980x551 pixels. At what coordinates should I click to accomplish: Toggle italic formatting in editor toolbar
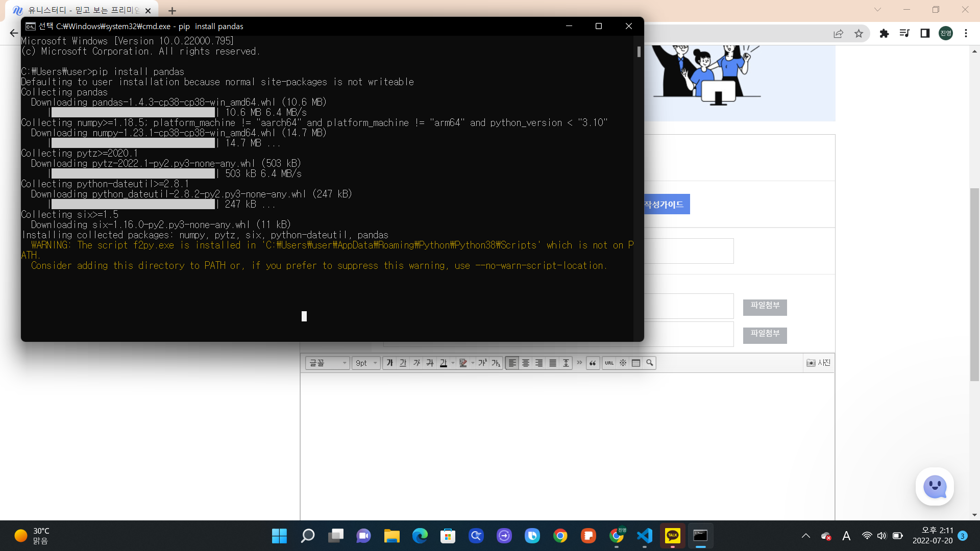(x=416, y=363)
